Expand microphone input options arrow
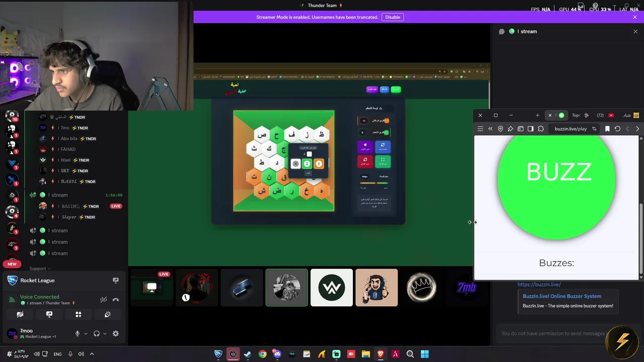 coord(86,333)
